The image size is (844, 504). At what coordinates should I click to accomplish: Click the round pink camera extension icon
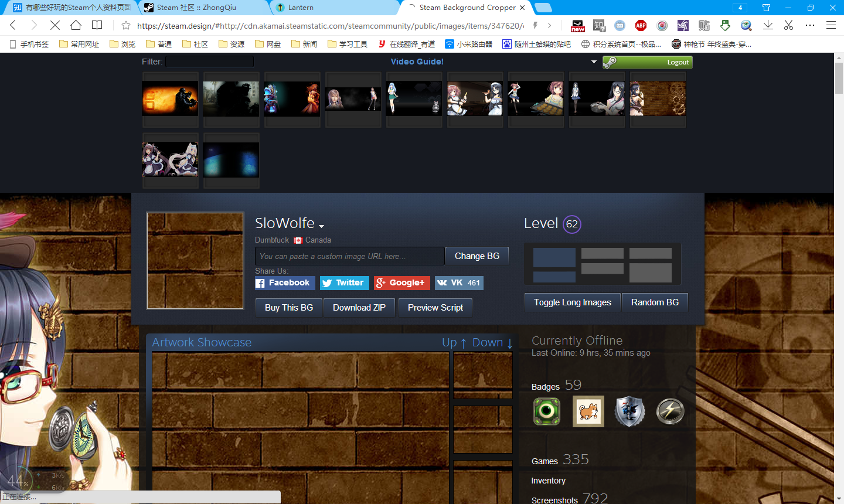coord(662,25)
